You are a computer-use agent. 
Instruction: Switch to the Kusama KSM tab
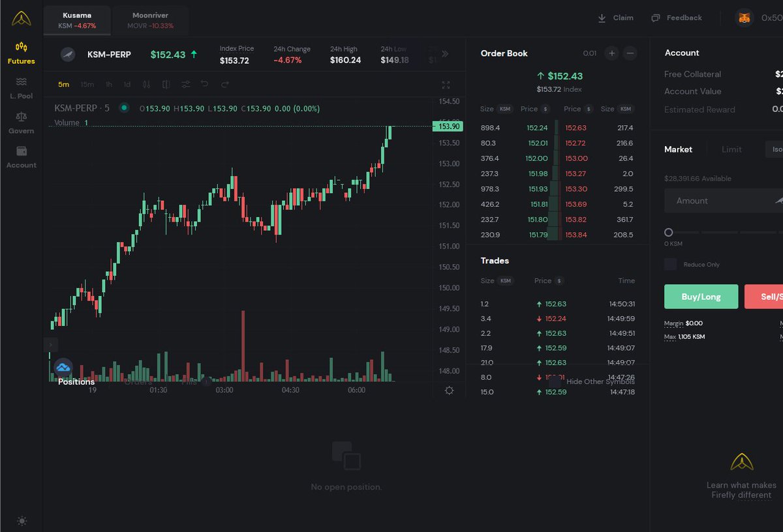(x=77, y=20)
